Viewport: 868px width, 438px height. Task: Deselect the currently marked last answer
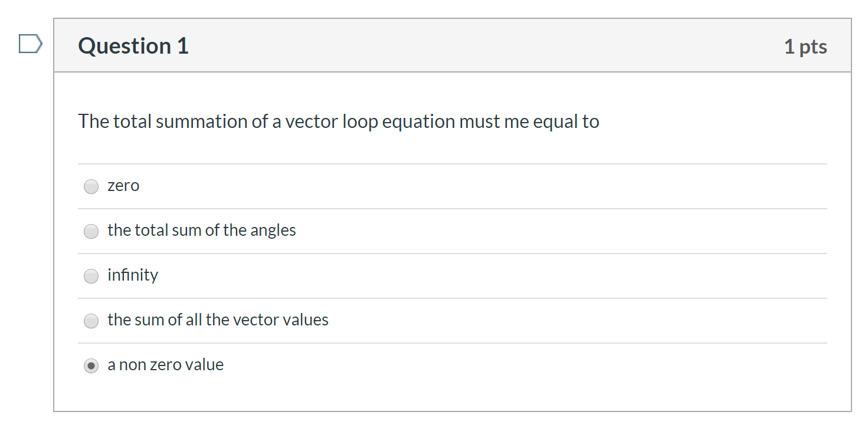(91, 365)
